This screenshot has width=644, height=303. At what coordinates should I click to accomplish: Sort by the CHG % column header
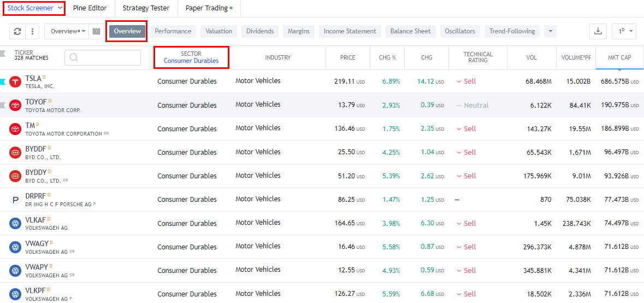click(387, 57)
